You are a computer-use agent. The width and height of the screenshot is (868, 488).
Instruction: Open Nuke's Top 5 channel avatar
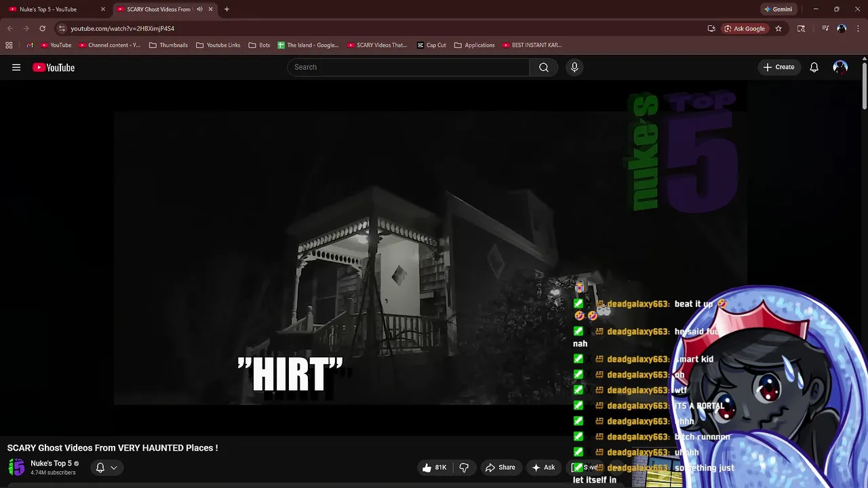coord(16,468)
